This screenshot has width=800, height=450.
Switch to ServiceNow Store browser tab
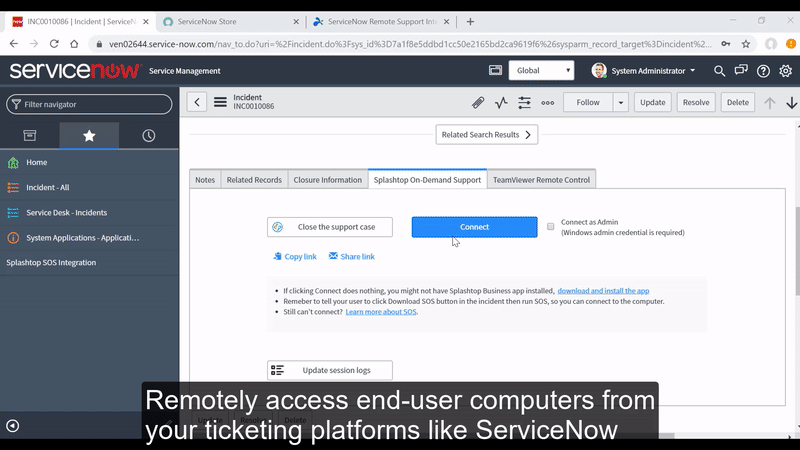[x=224, y=22]
